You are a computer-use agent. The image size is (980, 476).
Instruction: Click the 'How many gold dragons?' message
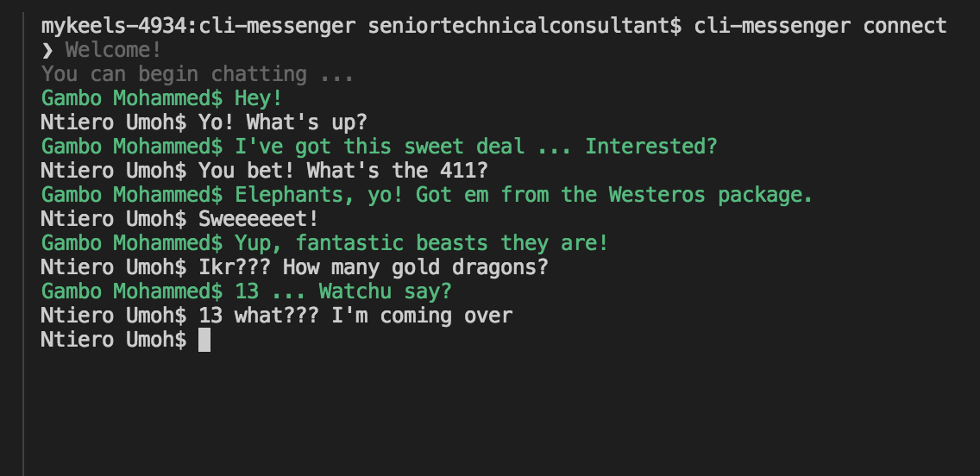(373, 267)
